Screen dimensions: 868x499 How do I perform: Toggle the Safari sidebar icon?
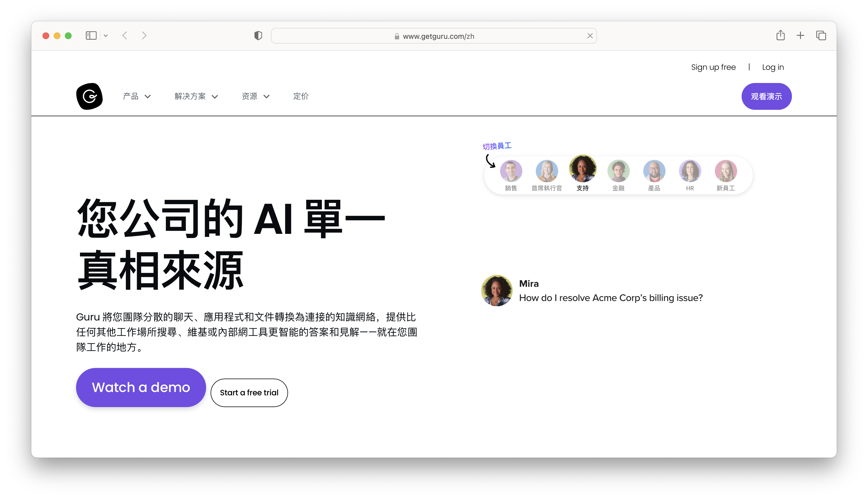click(91, 36)
